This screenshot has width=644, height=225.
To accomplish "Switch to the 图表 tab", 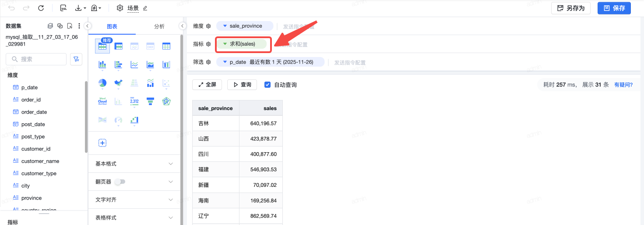I will point(112,26).
